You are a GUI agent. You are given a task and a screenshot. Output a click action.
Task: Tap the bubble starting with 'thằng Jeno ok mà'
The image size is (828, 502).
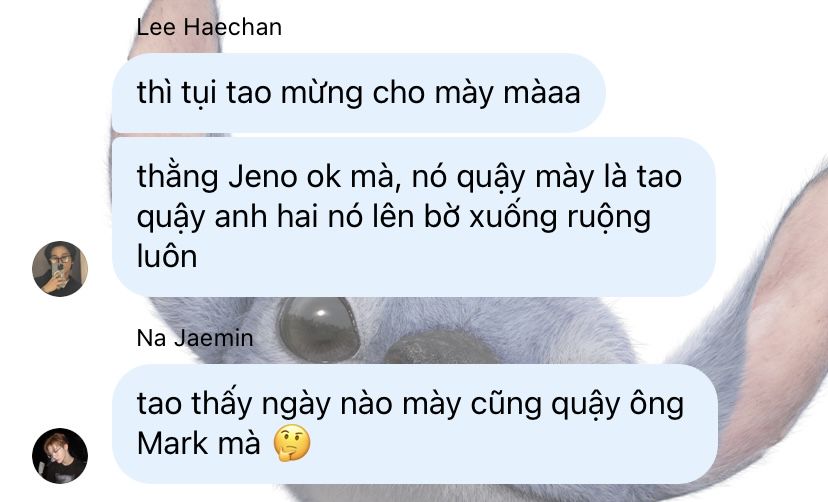pos(413,216)
